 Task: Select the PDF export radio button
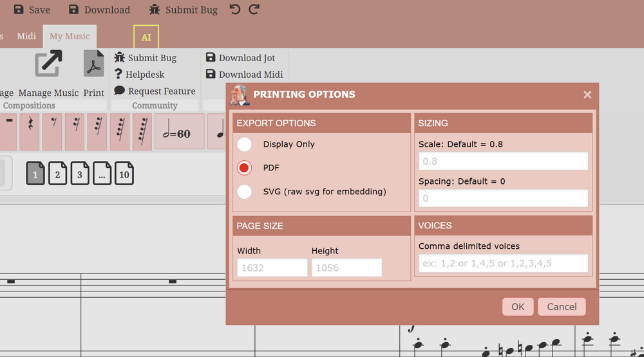[x=245, y=168]
